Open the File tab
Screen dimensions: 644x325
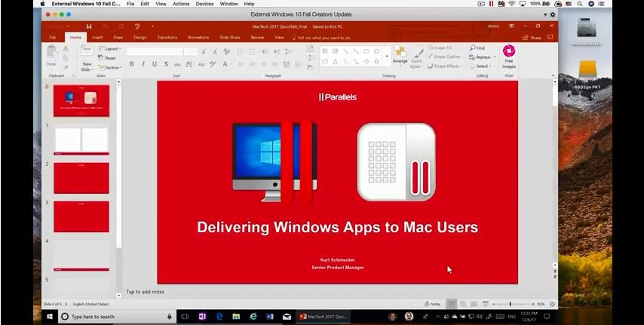(x=53, y=38)
